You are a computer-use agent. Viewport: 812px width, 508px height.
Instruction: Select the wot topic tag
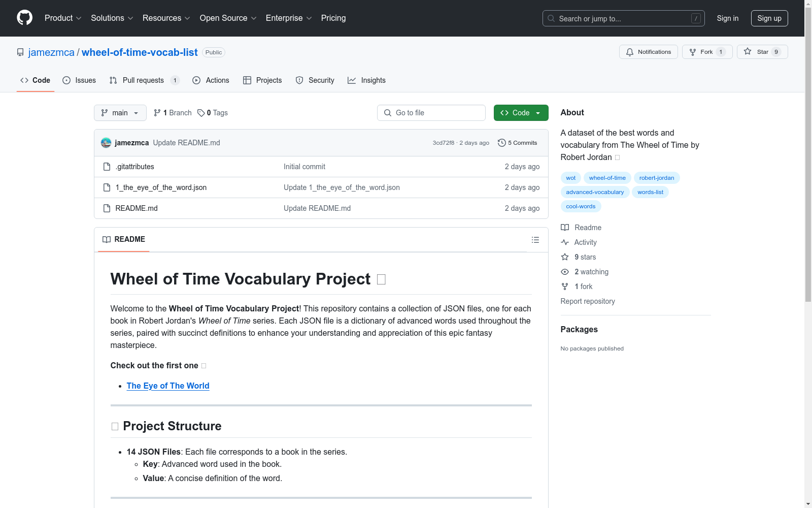point(571,178)
